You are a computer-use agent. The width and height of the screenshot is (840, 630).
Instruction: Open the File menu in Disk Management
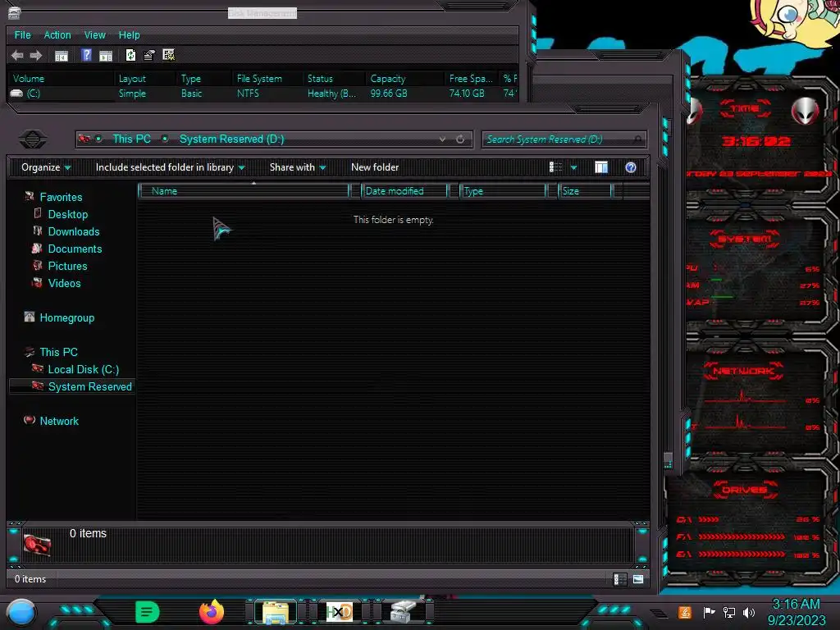tap(22, 34)
